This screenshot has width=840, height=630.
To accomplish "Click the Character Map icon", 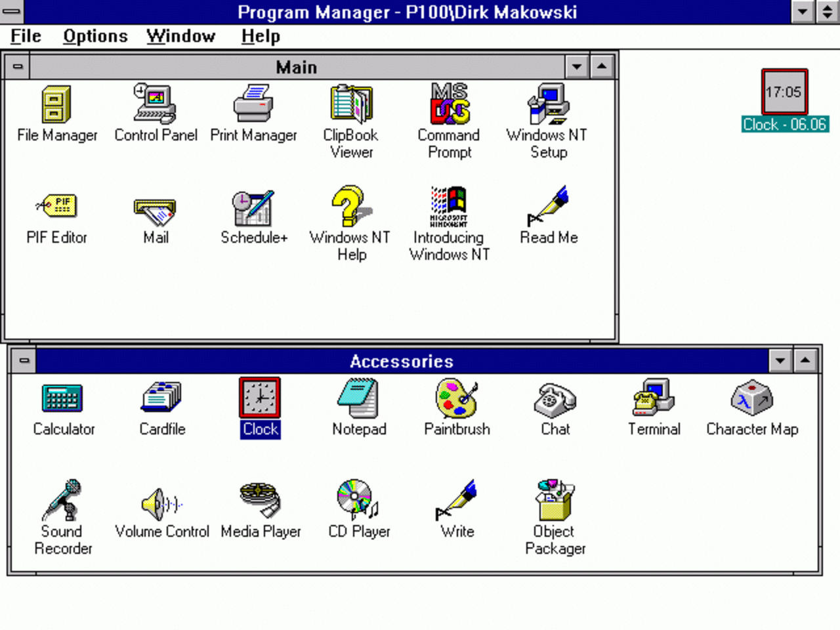I will tap(751, 398).
